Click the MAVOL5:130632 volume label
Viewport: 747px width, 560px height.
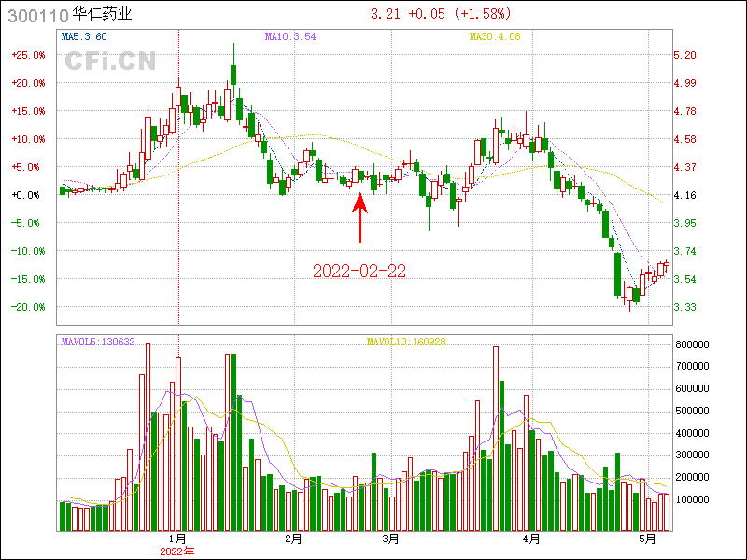coord(98,342)
